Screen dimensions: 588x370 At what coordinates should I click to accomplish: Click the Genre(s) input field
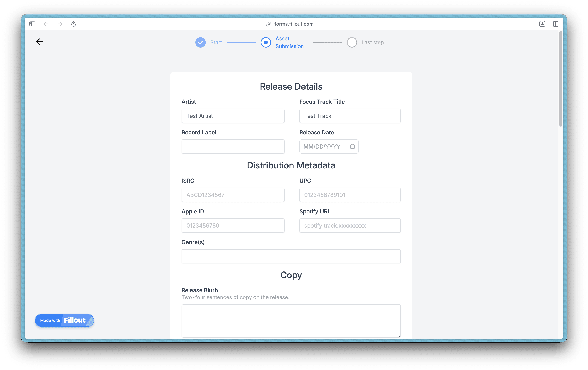click(291, 256)
